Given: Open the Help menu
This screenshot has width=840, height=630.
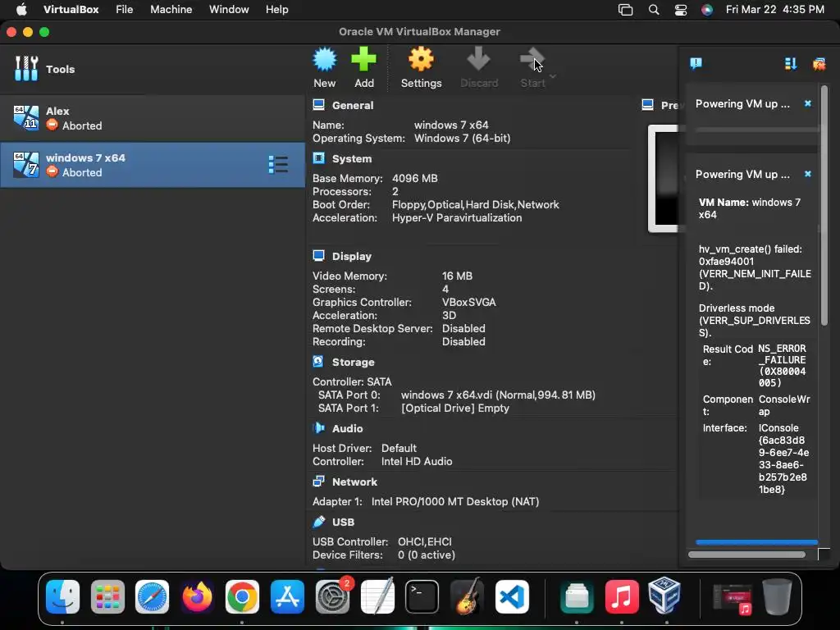Looking at the screenshot, I should [x=277, y=9].
